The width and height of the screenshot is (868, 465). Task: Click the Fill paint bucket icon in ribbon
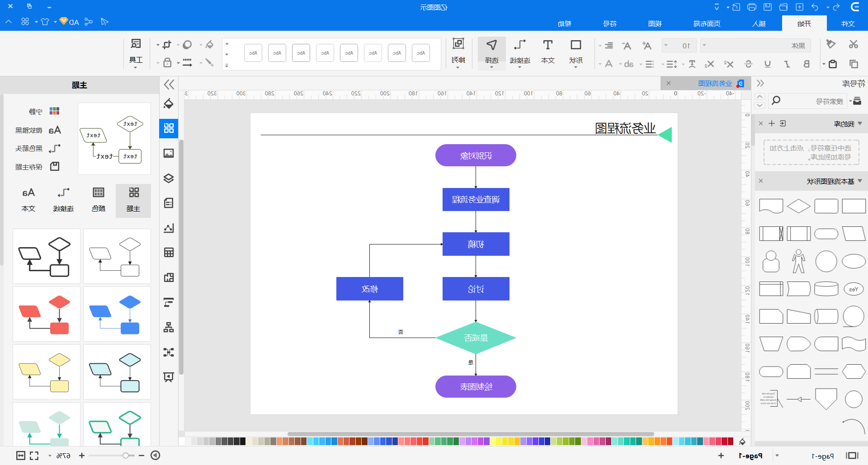point(209,44)
